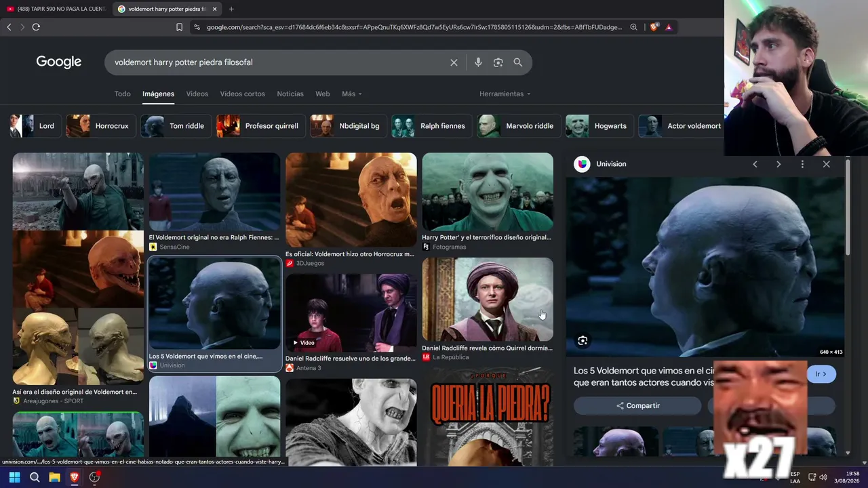This screenshot has height=488, width=868.
Task: Open the Univision source in preview panel
Action: [600, 164]
